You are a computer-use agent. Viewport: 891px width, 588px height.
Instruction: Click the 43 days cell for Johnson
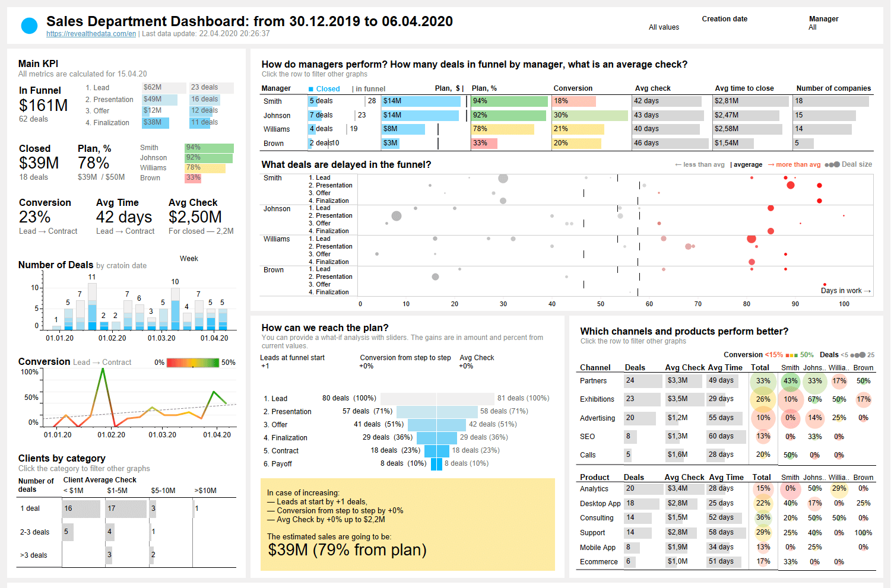(668, 115)
